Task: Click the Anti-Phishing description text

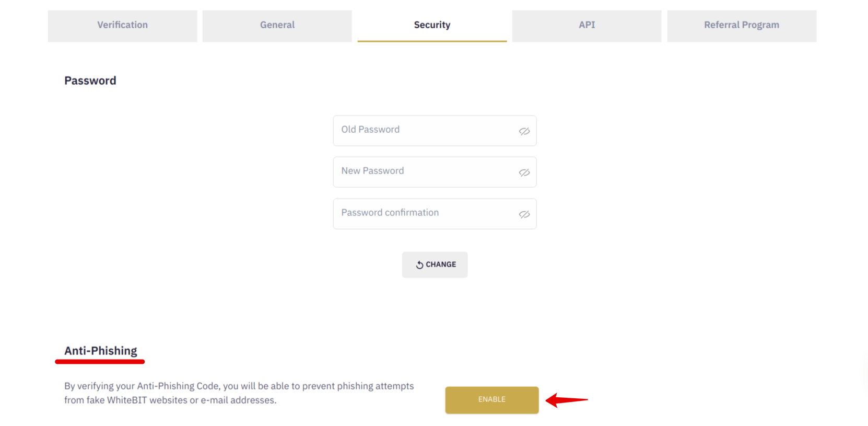Action: point(239,393)
